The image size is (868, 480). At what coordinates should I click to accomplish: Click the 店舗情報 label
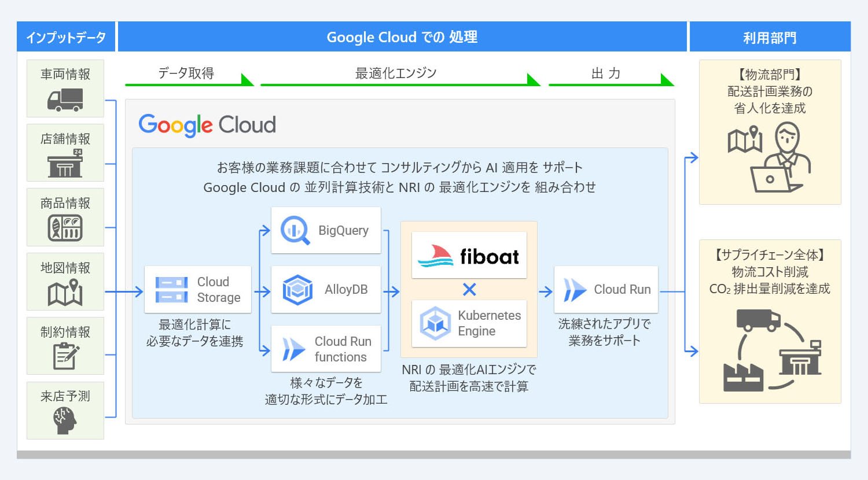65,139
